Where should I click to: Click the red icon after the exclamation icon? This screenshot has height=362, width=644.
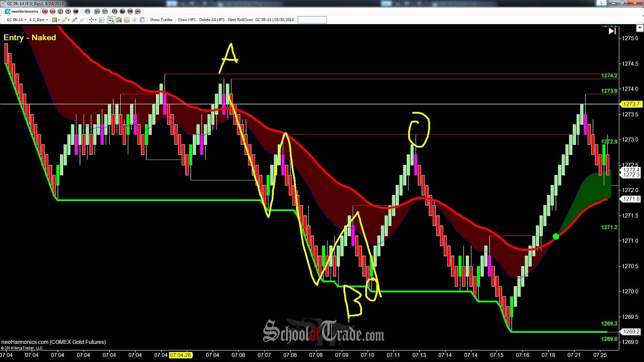point(75,12)
